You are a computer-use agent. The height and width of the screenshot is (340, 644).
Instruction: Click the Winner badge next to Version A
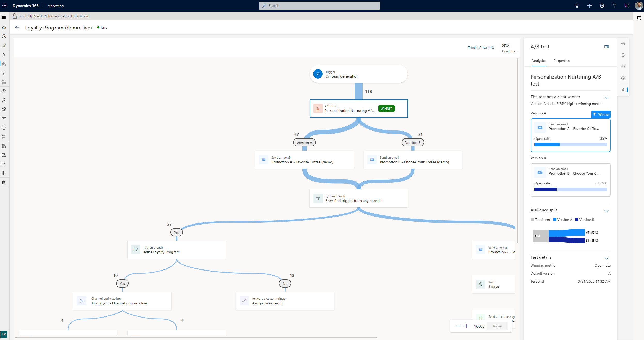point(601,114)
